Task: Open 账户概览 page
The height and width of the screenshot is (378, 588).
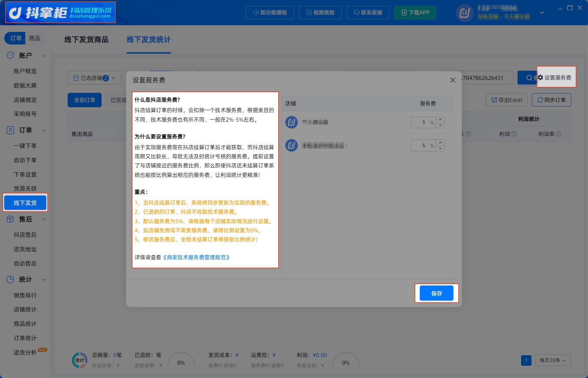Action: click(25, 71)
